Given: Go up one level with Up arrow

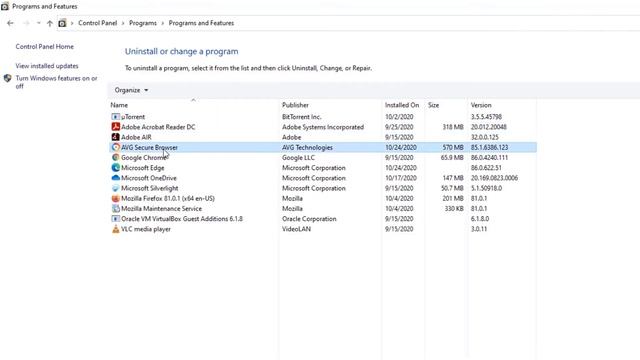Looking at the screenshot, I should 50,23.
